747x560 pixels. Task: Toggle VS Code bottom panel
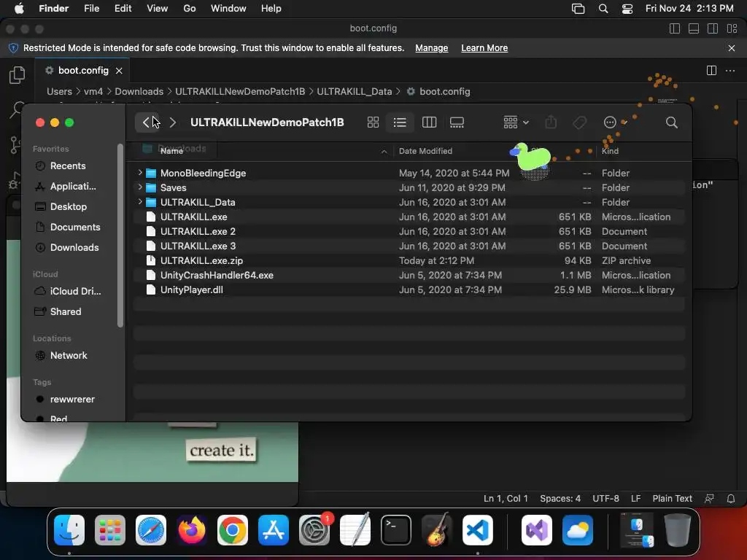(694, 28)
